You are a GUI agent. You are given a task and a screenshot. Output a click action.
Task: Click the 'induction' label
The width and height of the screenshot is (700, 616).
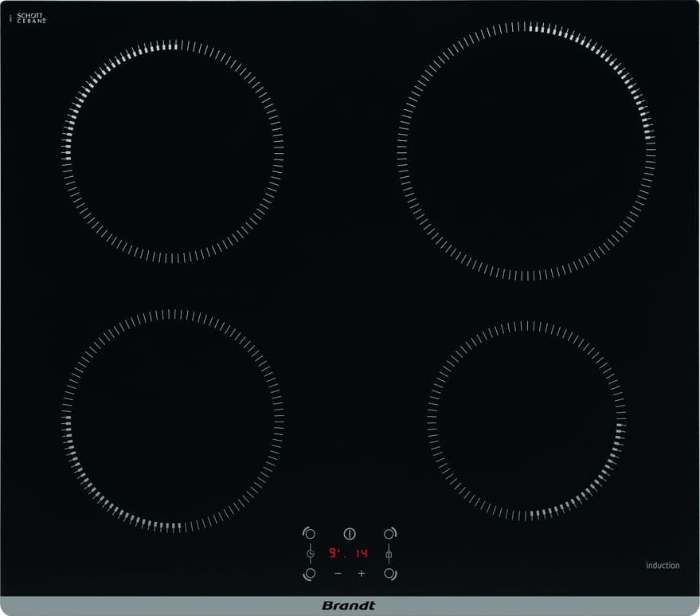click(x=663, y=565)
